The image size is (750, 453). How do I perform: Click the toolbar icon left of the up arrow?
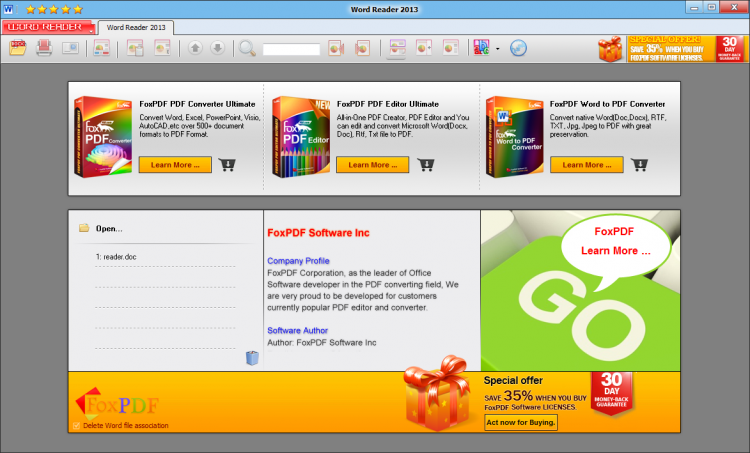(162, 48)
